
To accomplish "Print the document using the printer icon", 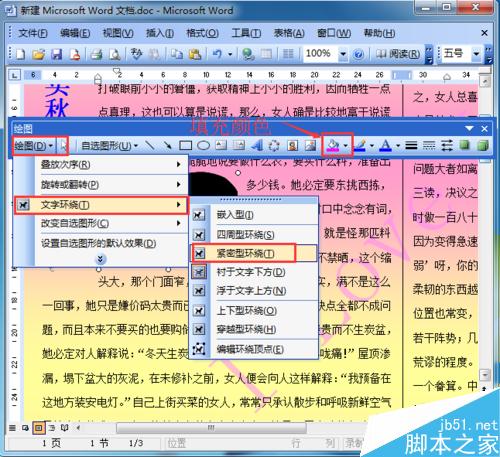I will coord(96,54).
